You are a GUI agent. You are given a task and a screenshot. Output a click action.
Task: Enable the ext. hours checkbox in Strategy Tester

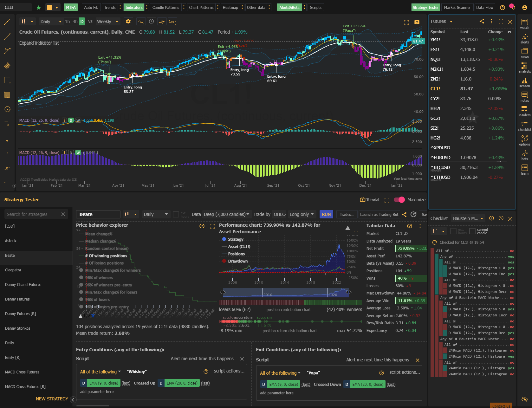click(x=176, y=214)
